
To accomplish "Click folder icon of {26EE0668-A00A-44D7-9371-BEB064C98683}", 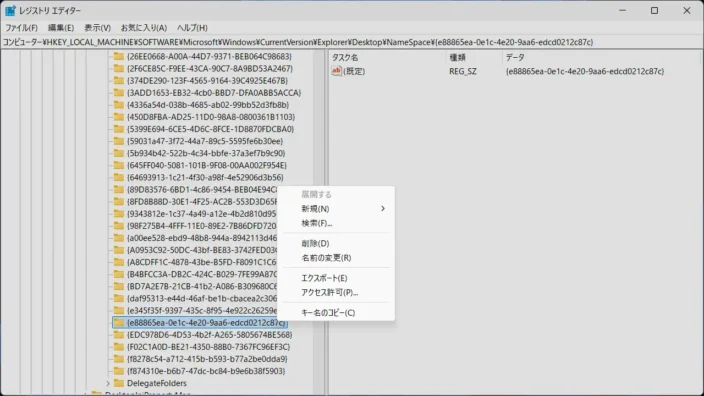I will click(x=119, y=56).
